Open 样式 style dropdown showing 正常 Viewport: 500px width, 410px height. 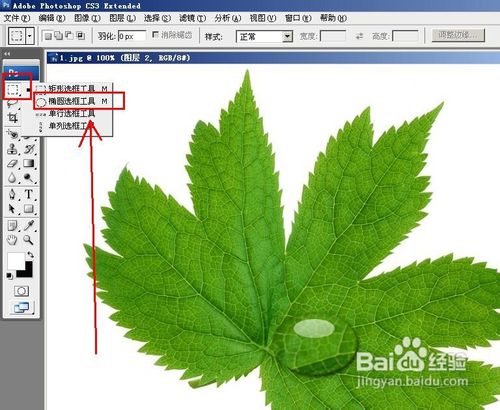pos(264,36)
